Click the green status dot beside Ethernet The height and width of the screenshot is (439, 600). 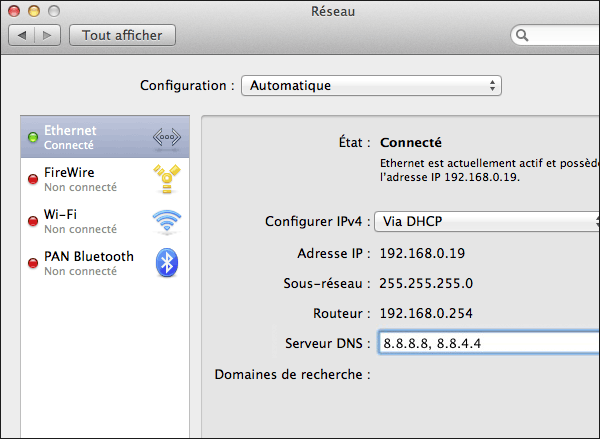(x=32, y=137)
